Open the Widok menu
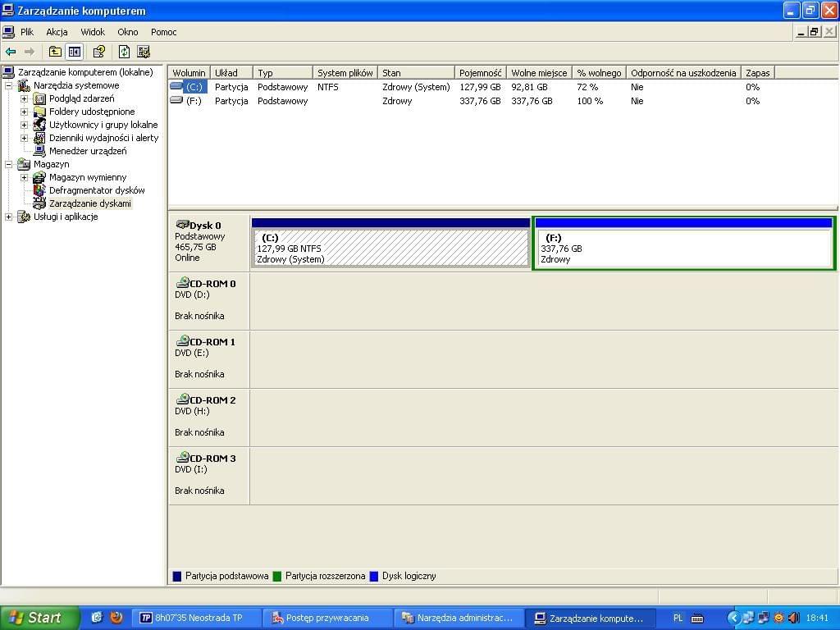The image size is (840, 630). [x=93, y=32]
